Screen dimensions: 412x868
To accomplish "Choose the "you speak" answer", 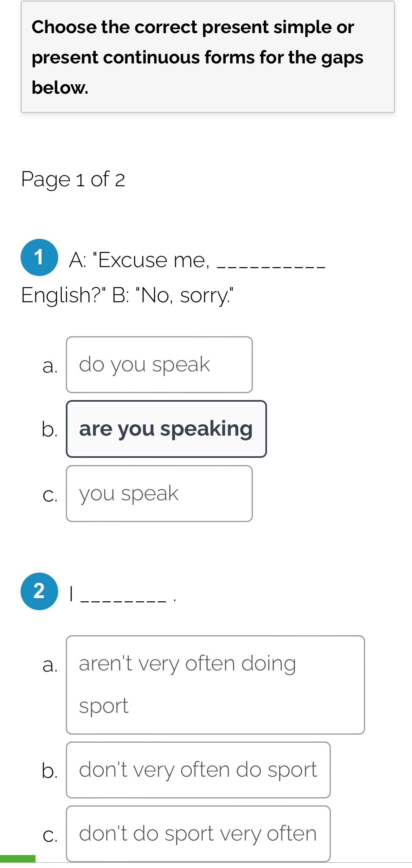I will pyautogui.click(x=159, y=494).
